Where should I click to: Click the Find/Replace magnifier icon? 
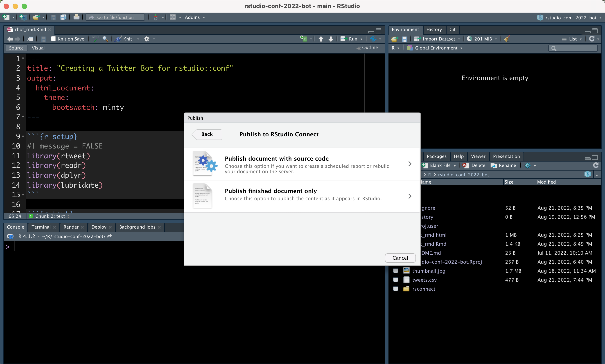click(x=106, y=39)
